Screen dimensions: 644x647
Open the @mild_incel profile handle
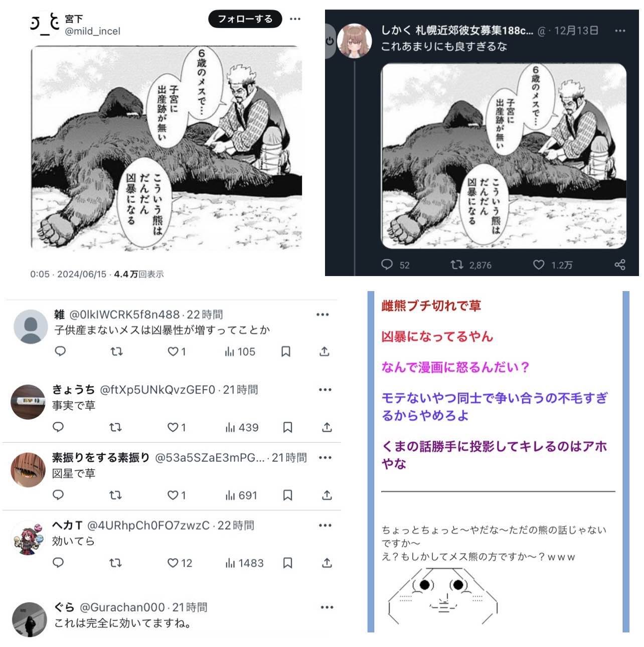pos(93,31)
